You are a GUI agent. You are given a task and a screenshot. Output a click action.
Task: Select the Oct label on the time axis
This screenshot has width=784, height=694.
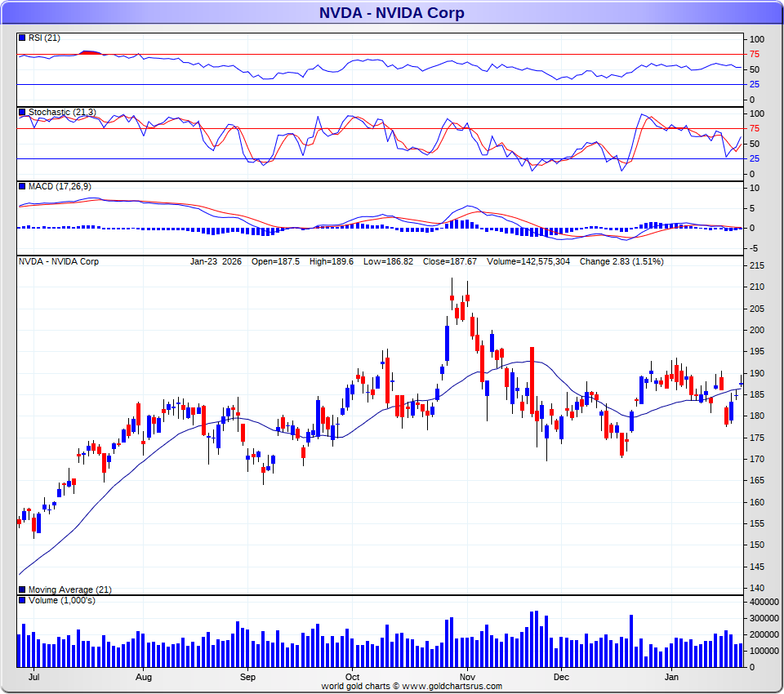(353, 677)
